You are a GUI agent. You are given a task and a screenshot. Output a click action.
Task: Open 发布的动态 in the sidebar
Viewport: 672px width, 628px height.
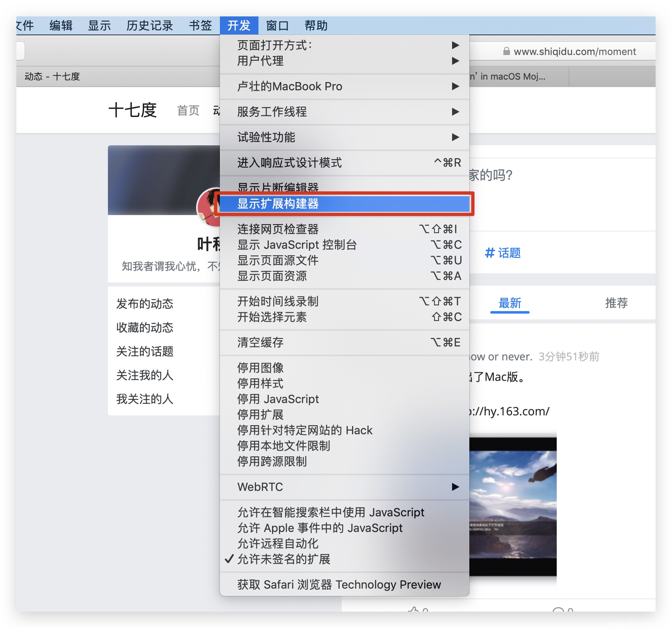tap(144, 304)
